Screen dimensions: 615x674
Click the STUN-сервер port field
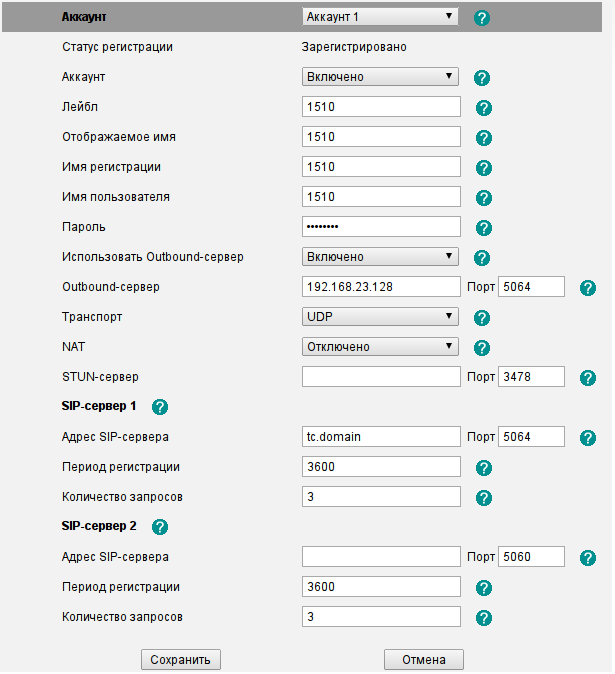531,377
